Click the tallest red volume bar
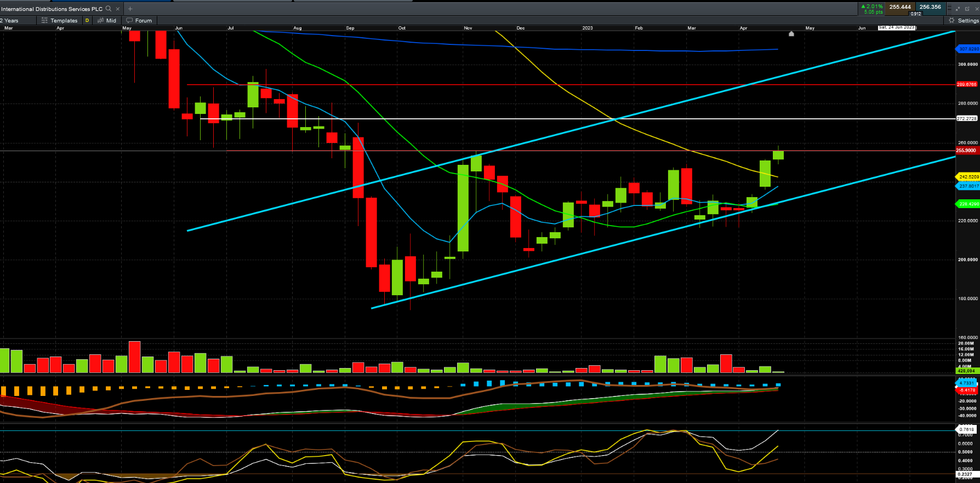The width and height of the screenshot is (980, 483). [x=134, y=357]
